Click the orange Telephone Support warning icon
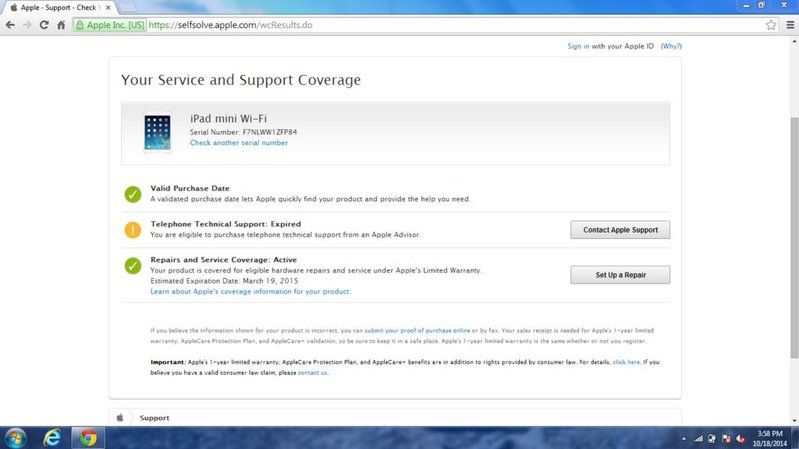The image size is (799, 449). 133,230
